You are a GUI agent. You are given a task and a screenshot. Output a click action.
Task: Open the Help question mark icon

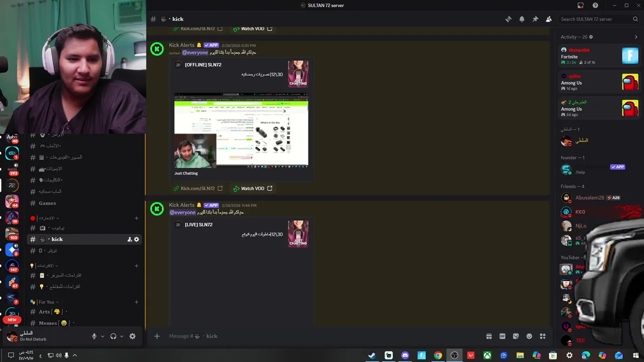tap(596, 6)
